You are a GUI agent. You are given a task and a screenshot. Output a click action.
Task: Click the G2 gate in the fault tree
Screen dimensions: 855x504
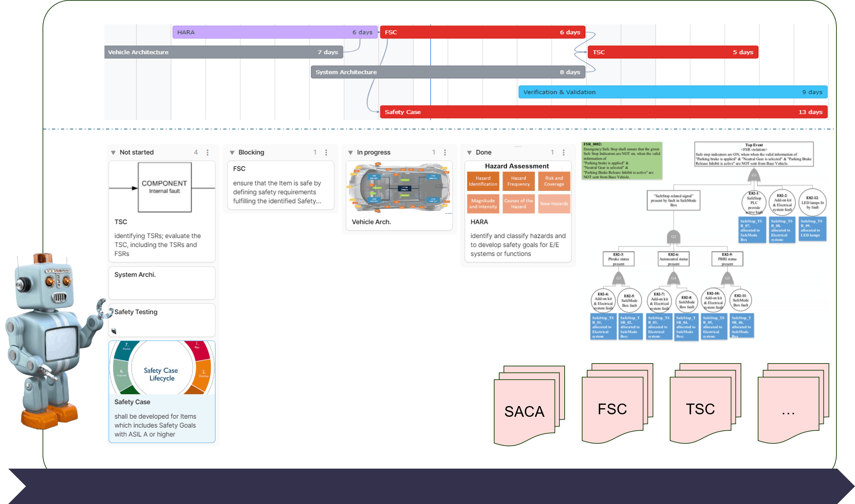point(673,237)
